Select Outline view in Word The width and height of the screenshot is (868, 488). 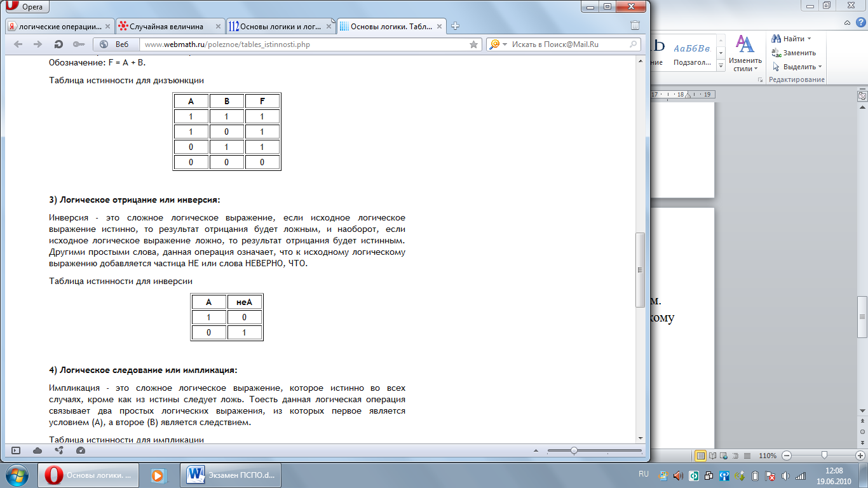735,456
